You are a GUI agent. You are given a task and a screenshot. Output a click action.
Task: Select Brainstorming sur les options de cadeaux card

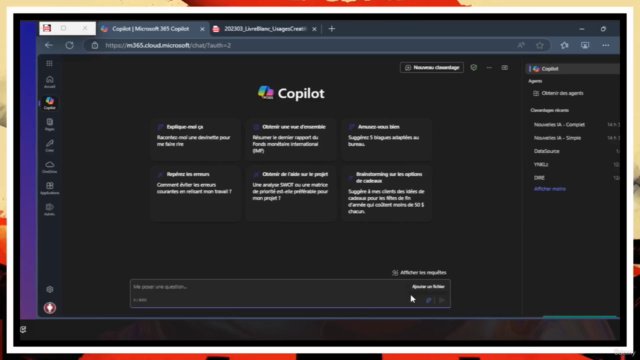click(387, 193)
